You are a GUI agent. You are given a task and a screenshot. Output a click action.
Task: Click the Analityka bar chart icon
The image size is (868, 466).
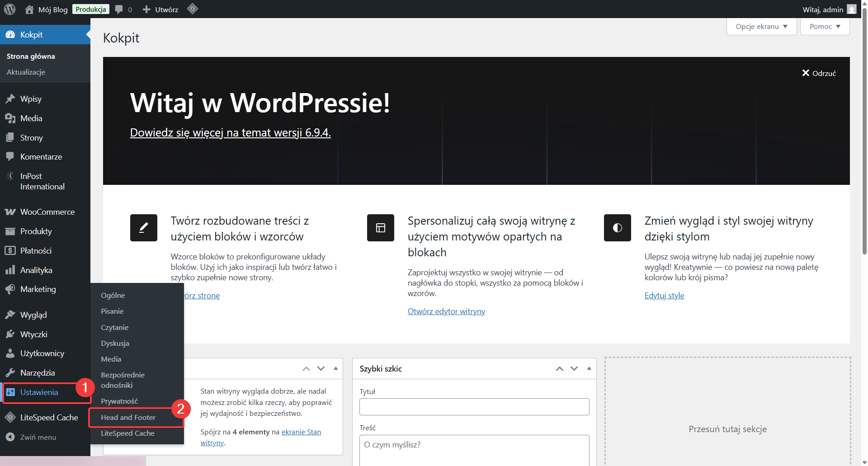(10, 270)
